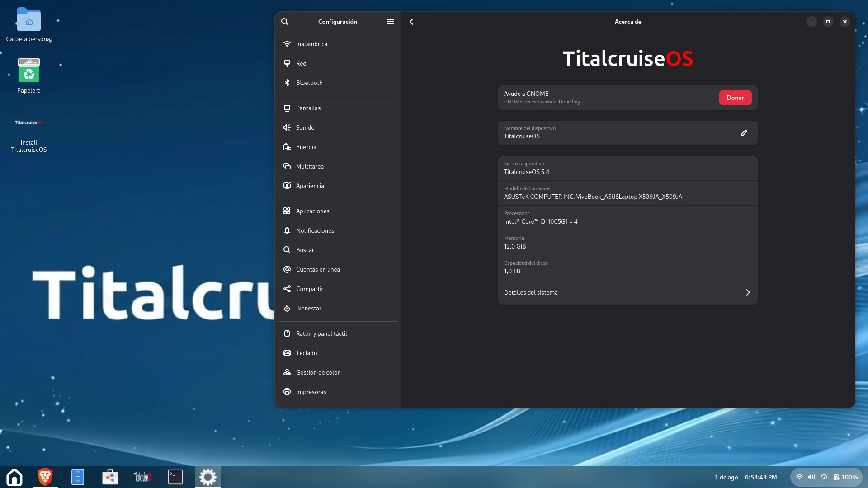Image resolution: width=868 pixels, height=488 pixels.
Task: Click the large TitalcruiseOS logo in Acerca de
Action: click(x=627, y=58)
